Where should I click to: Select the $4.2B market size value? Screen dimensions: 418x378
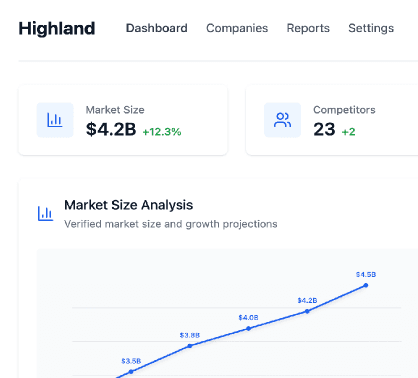tap(111, 129)
